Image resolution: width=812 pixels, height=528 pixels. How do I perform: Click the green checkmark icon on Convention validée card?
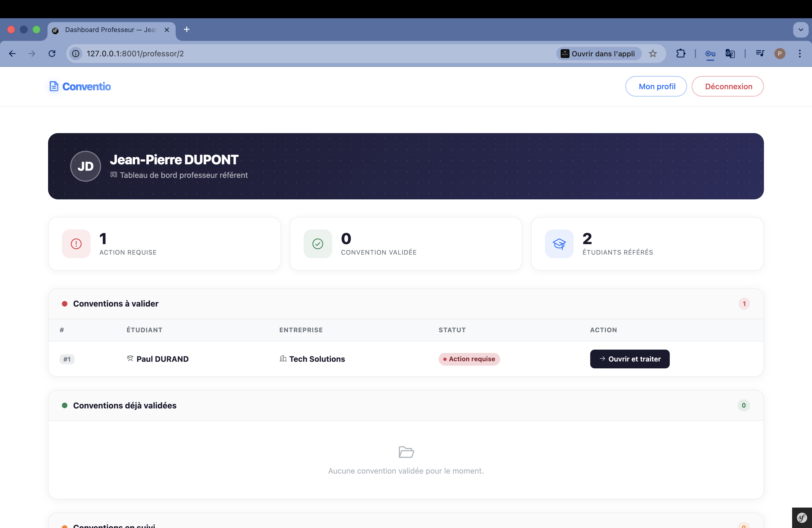317,244
